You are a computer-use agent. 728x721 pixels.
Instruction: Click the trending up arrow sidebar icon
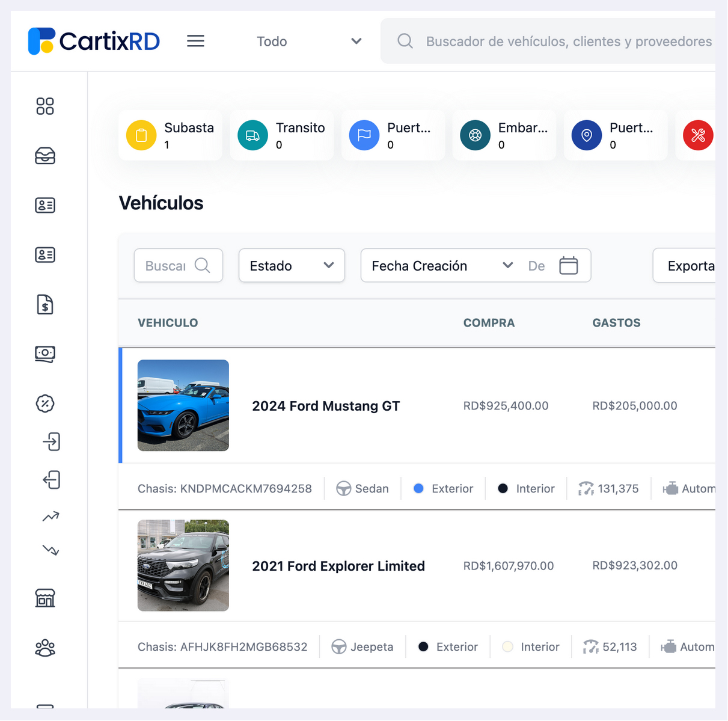point(51,516)
